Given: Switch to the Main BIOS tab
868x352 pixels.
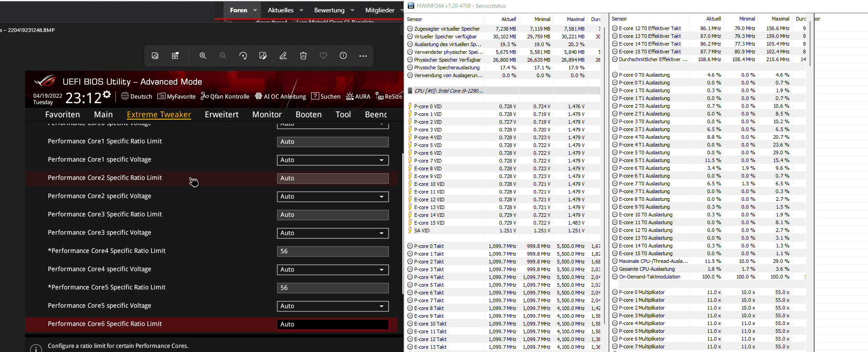Looking at the screenshot, I should coord(104,115).
